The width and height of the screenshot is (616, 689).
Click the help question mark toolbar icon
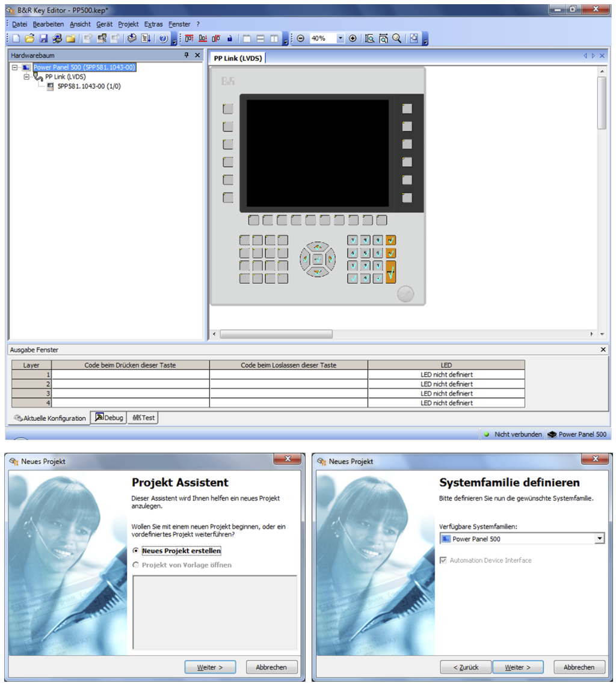click(x=163, y=38)
